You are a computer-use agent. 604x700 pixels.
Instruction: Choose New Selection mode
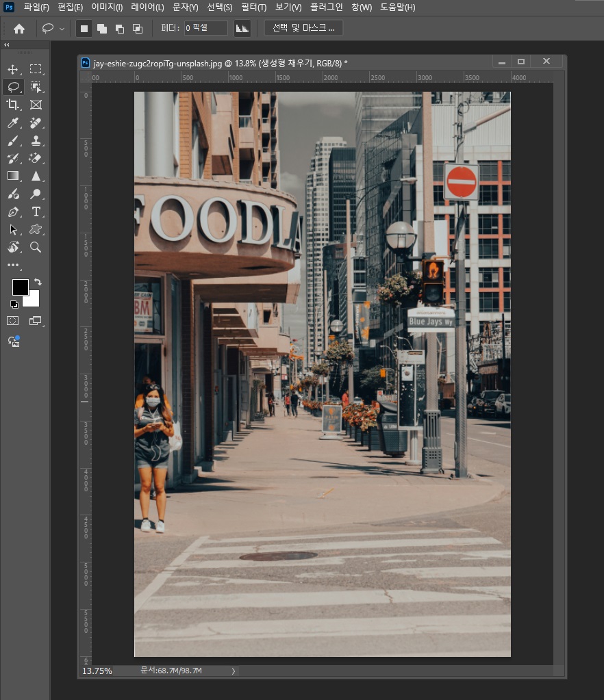84,29
